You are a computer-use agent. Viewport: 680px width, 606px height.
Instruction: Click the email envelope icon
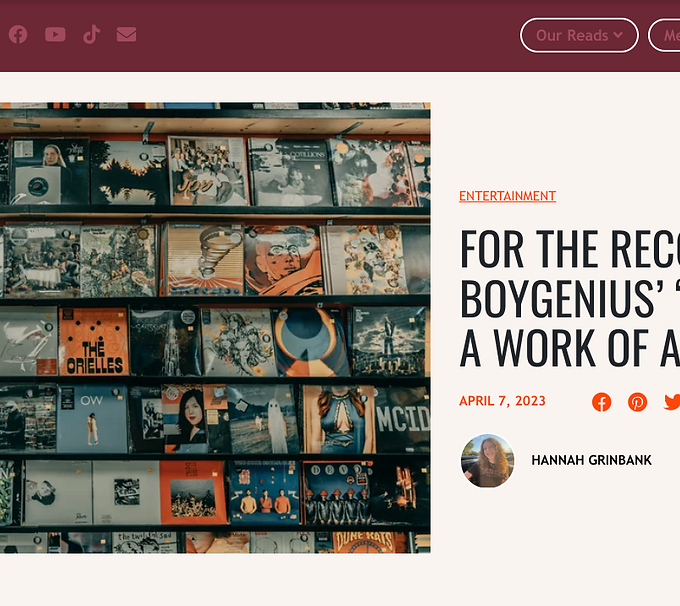point(126,34)
